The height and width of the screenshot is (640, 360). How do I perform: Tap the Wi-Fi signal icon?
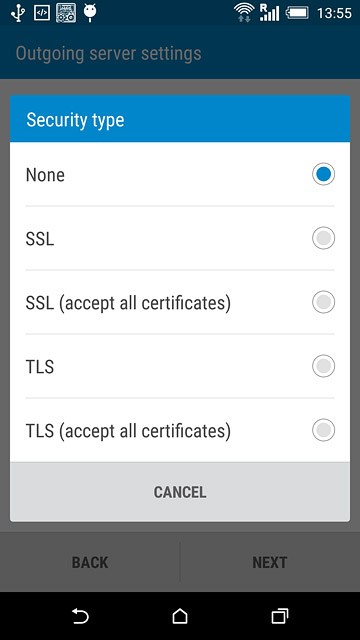pos(244,13)
